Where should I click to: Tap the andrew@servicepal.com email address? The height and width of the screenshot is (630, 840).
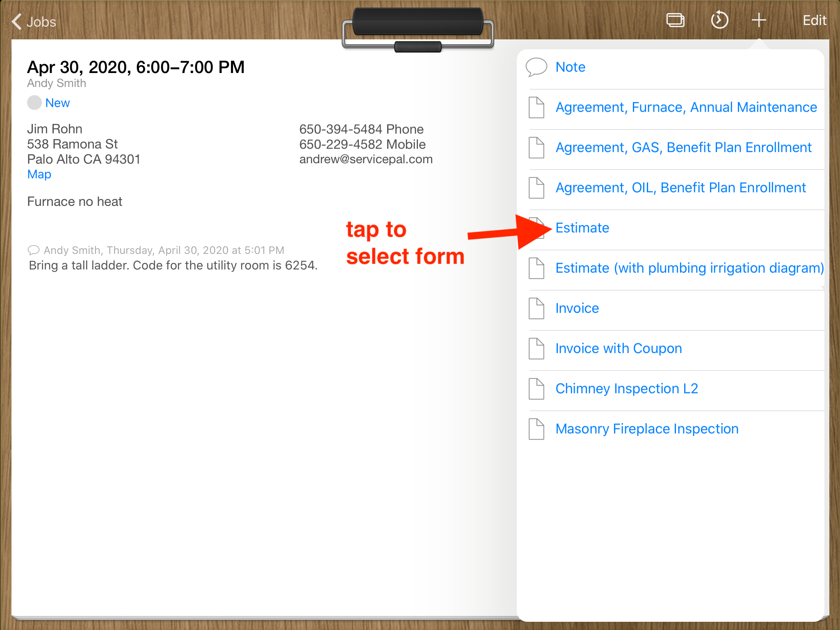pos(365,159)
